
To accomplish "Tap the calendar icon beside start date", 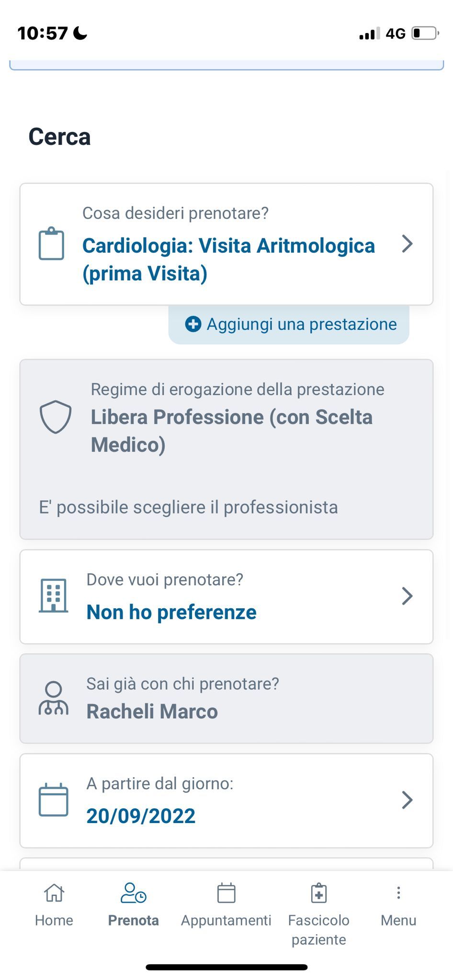I will tap(53, 800).
